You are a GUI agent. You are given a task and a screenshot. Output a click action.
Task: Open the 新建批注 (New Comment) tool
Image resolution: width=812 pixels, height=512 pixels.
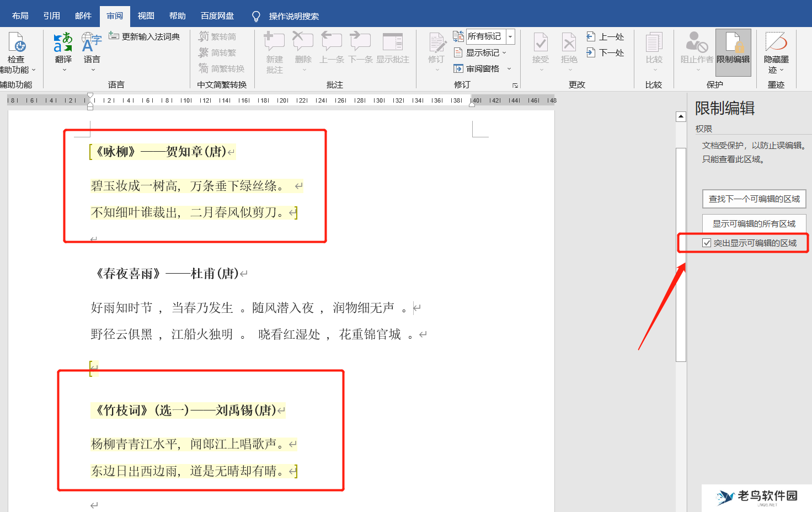click(x=274, y=50)
